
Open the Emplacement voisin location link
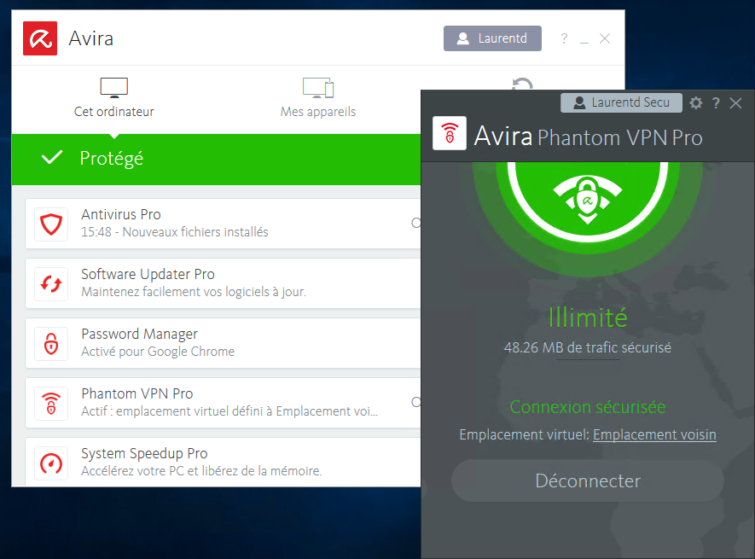pyautogui.click(x=654, y=435)
